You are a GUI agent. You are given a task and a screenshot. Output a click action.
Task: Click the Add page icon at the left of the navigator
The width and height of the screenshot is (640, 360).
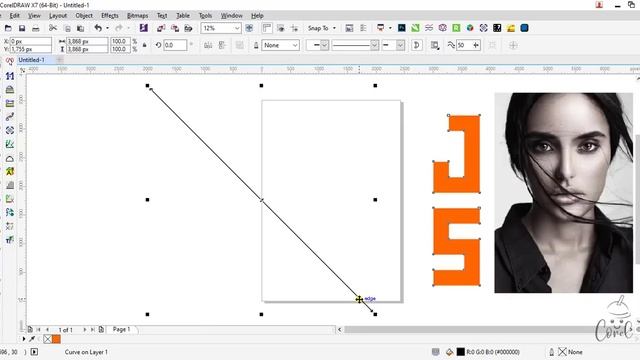[30, 329]
